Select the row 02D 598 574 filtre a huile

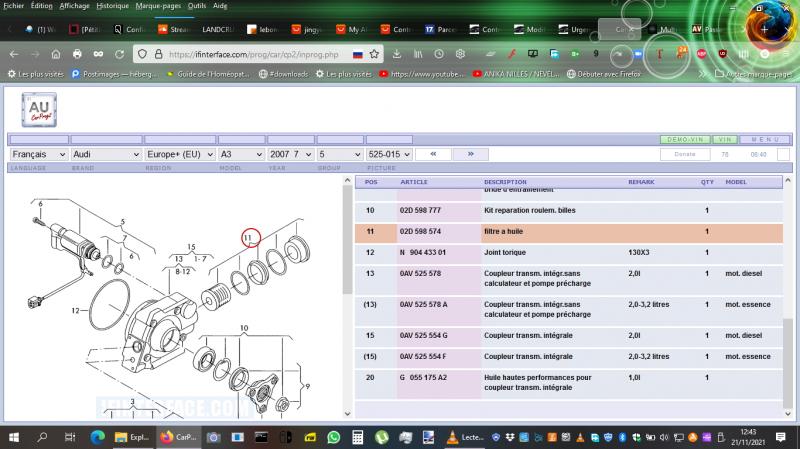(568, 232)
